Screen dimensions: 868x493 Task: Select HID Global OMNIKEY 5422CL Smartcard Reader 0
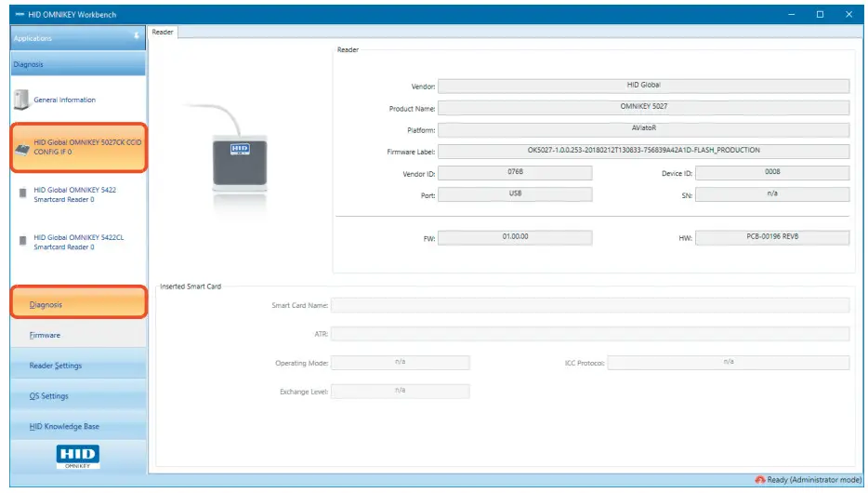78,242
